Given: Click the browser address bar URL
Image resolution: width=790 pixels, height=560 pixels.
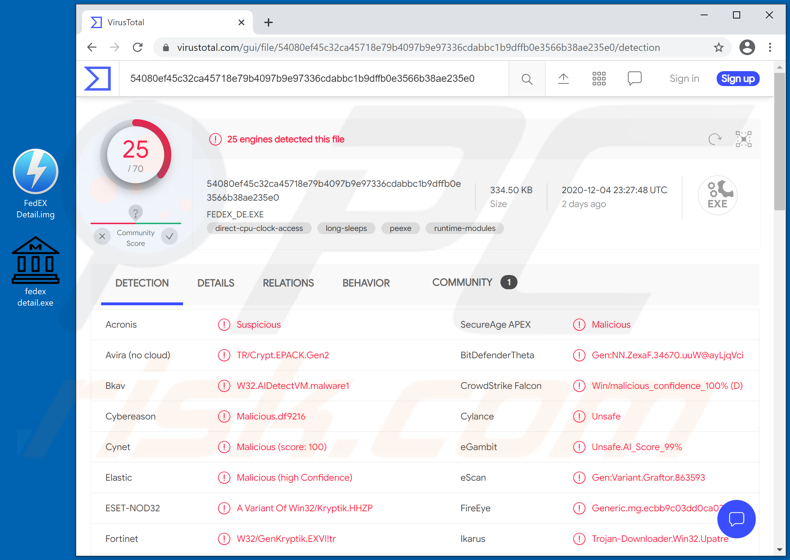Looking at the screenshot, I should (x=418, y=47).
